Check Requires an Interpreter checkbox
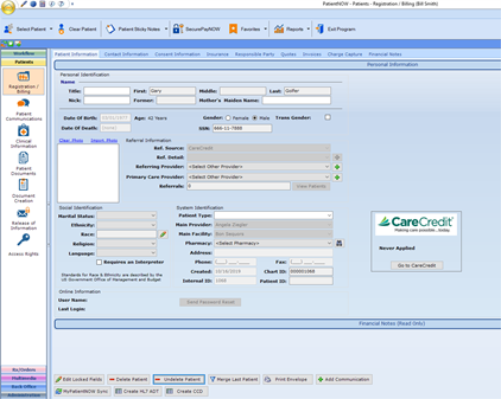This screenshot has height=399, width=501. click(99, 262)
